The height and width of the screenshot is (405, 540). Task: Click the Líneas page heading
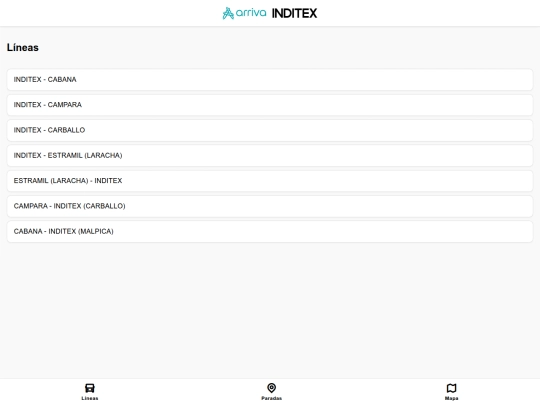coord(23,48)
